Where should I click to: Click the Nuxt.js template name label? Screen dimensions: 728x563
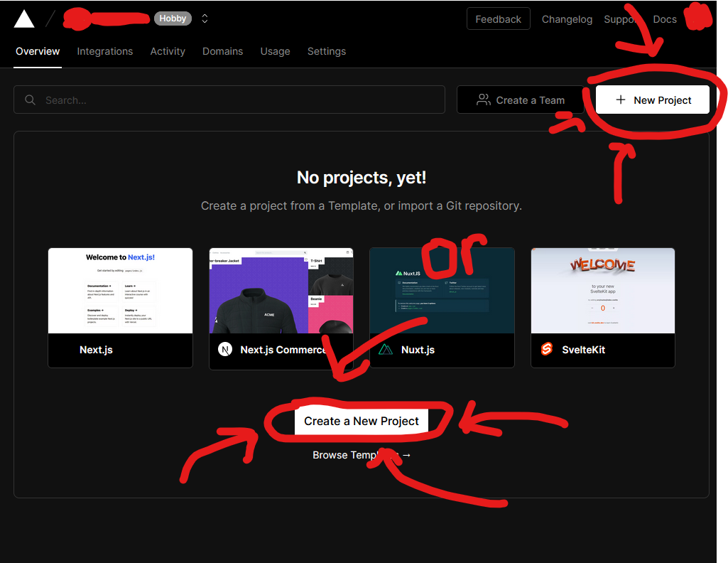click(418, 350)
